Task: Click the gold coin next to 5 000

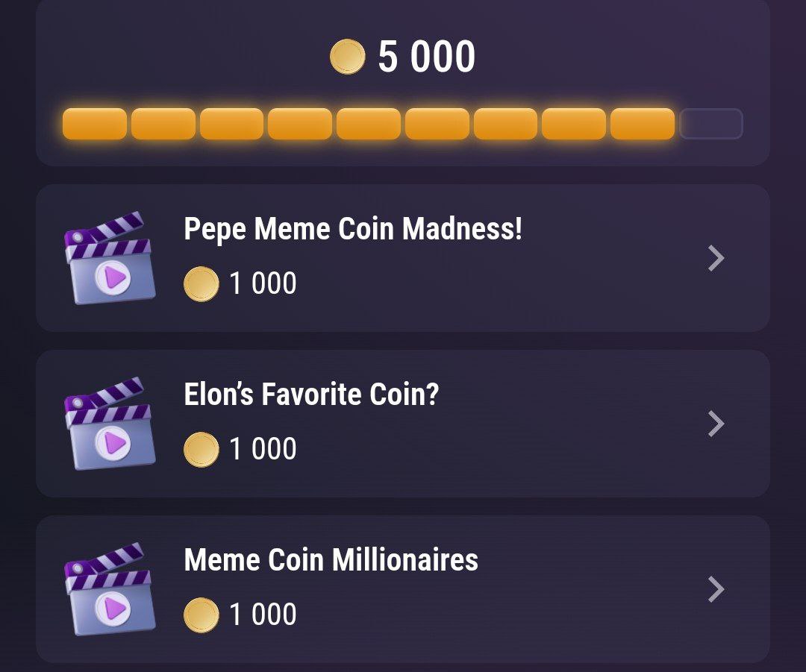Action: pyautogui.click(x=348, y=57)
